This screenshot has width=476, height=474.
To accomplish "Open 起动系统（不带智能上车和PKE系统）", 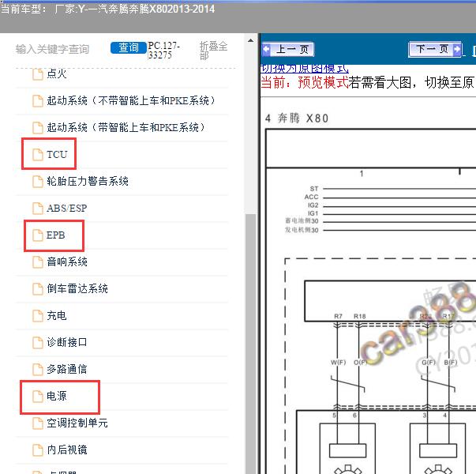I will click(x=131, y=100).
